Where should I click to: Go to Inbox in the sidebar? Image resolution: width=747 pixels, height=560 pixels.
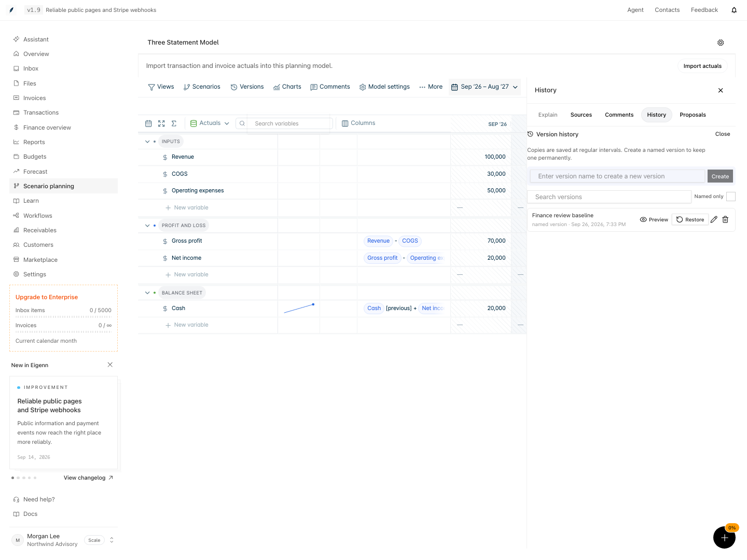[x=63, y=68]
